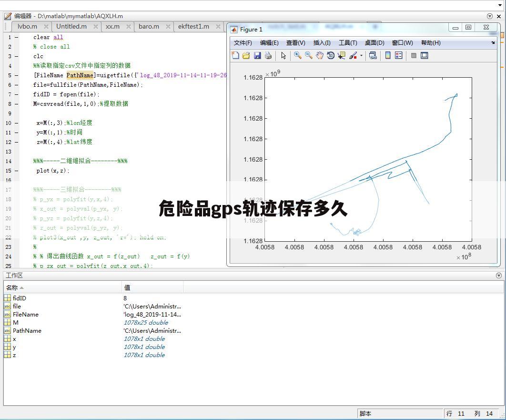Select the y variable in workspace
This screenshot has width=506, height=420.
[14, 347]
